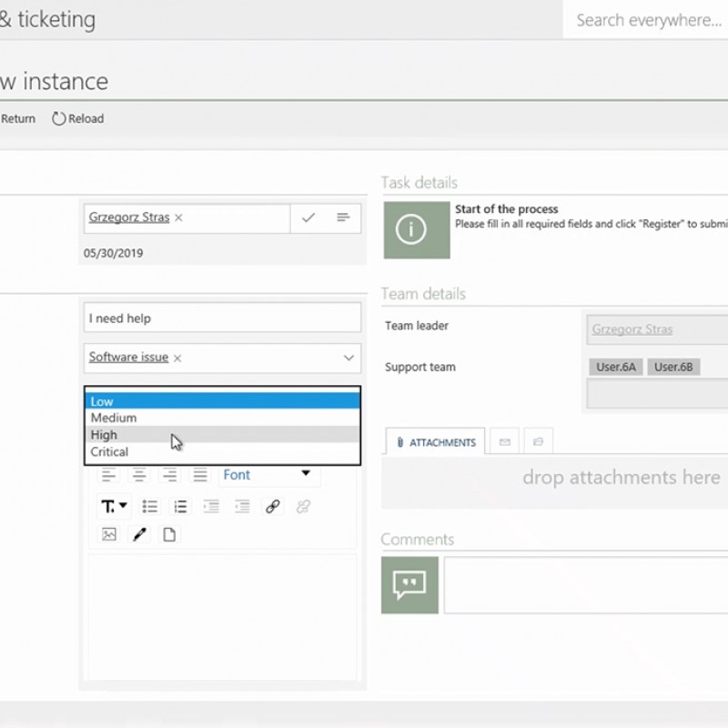The width and height of the screenshot is (728, 728).
Task: Select the eyedropper color picker tool
Action: (x=139, y=534)
